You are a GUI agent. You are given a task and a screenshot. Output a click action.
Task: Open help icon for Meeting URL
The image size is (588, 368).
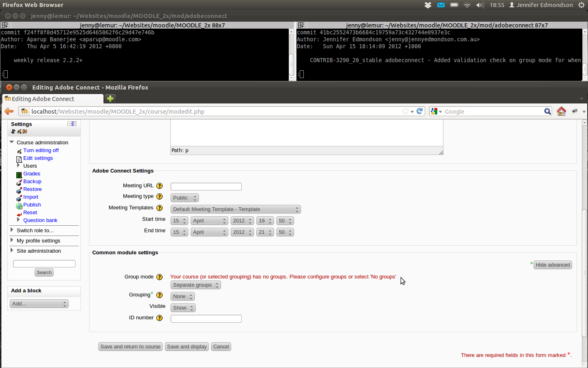pos(160,186)
